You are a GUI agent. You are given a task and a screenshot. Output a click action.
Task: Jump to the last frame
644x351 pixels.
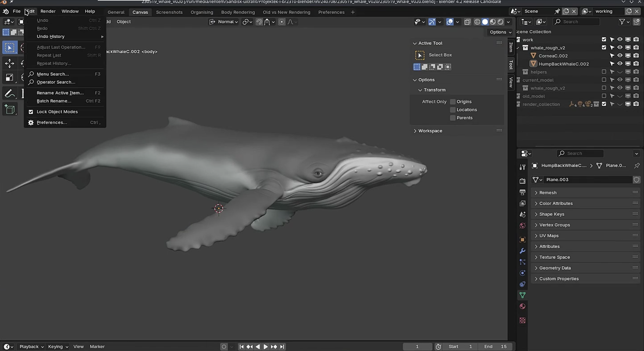tap(282, 346)
